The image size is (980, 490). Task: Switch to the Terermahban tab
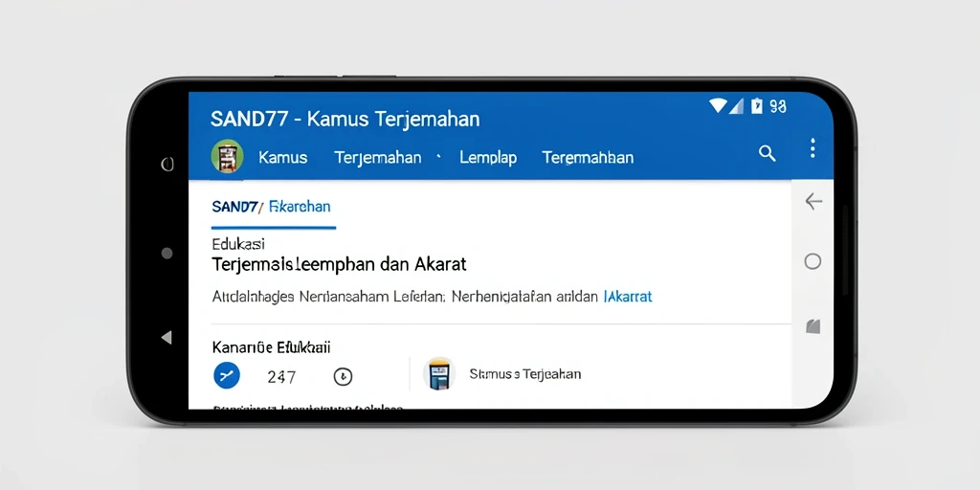(588, 158)
